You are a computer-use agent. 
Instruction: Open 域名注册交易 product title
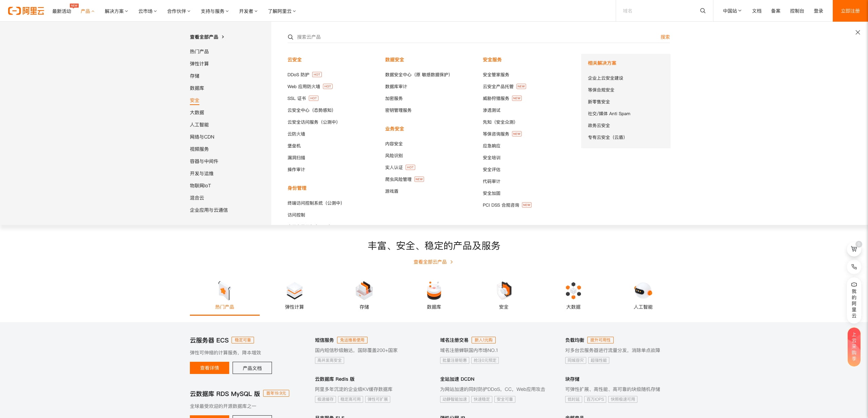click(454, 340)
